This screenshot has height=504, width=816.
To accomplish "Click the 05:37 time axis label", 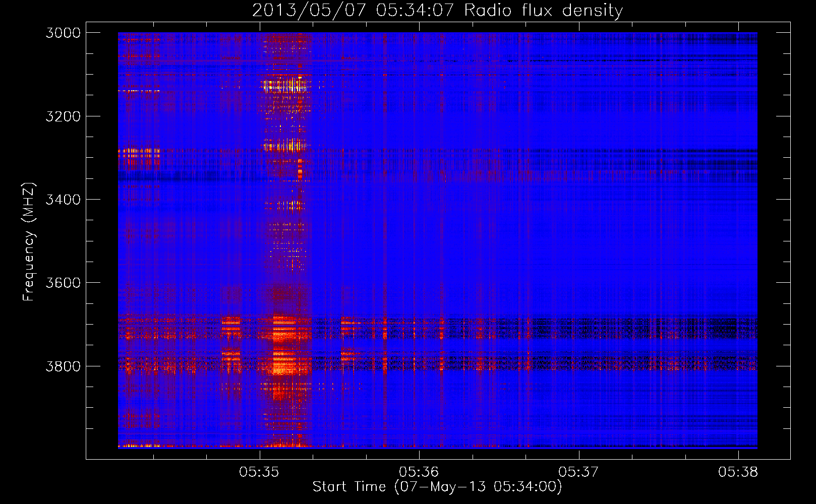I will [578, 472].
